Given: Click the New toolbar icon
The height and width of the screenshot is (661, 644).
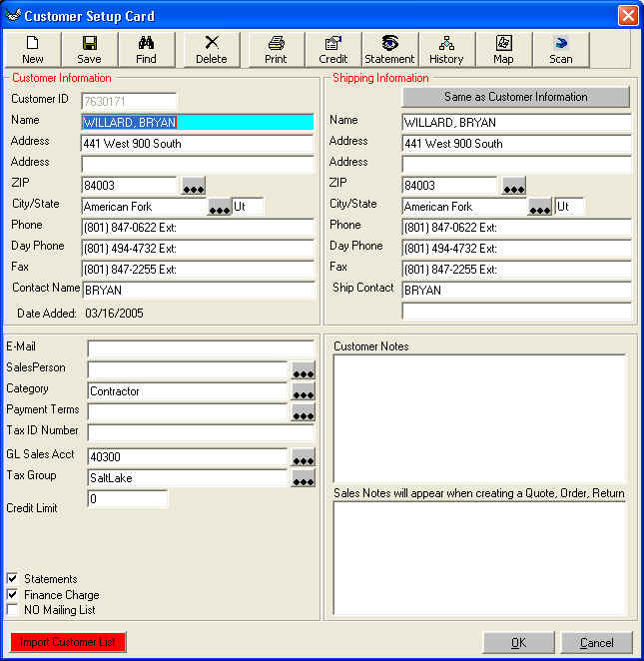Looking at the screenshot, I should click(x=33, y=50).
